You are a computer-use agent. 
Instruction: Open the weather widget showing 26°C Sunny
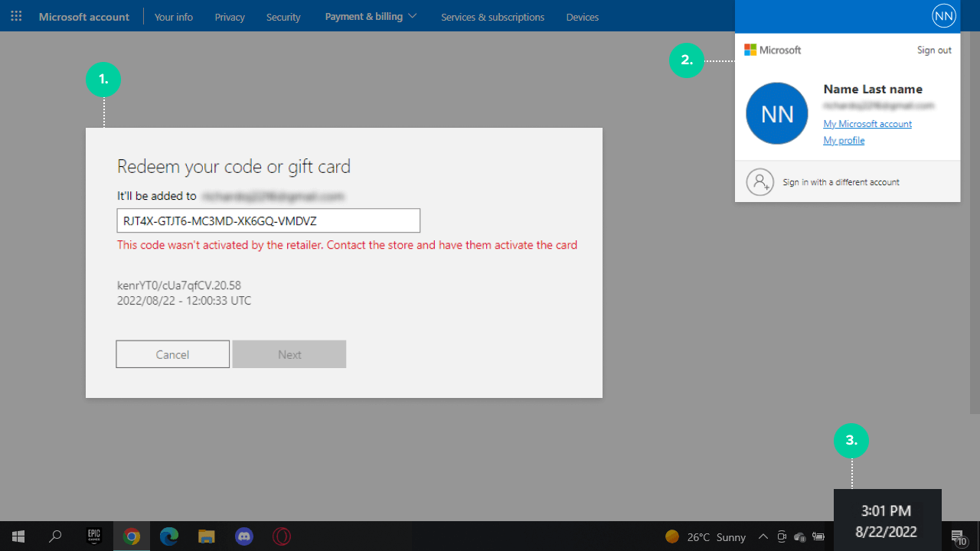(705, 537)
